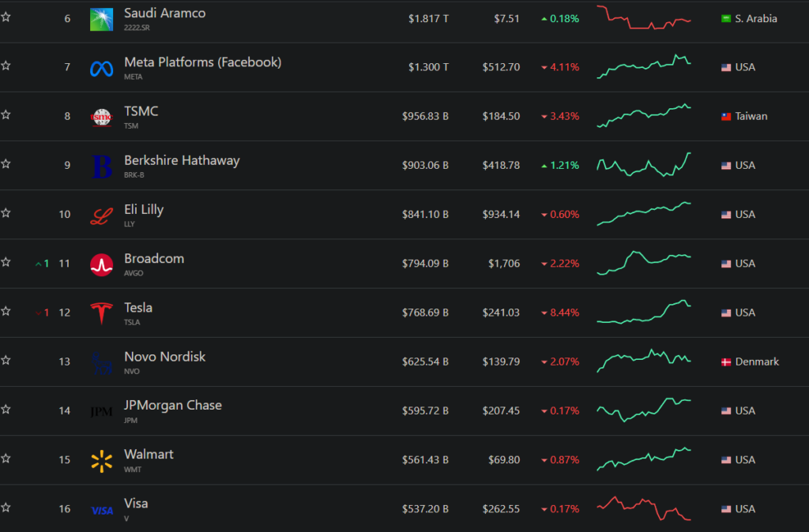The height and width of the screenshot is (532, 809).
Task: Click the Meta Platforms infinity logo
Action: point(102,69)
